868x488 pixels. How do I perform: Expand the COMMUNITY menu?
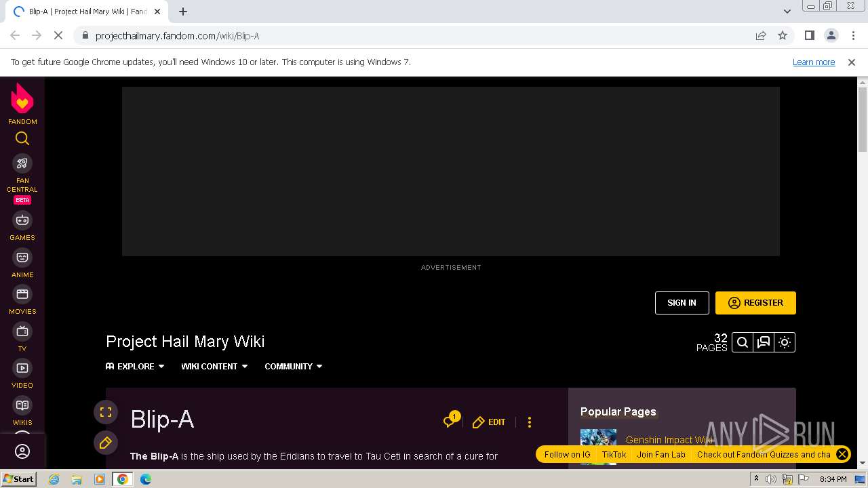point(294,366)
